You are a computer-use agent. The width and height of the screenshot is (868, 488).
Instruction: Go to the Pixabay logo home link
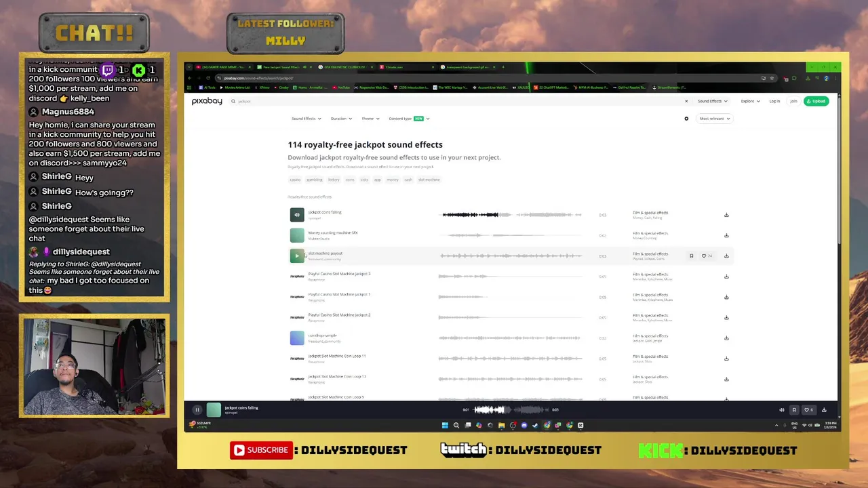(207, 101)
